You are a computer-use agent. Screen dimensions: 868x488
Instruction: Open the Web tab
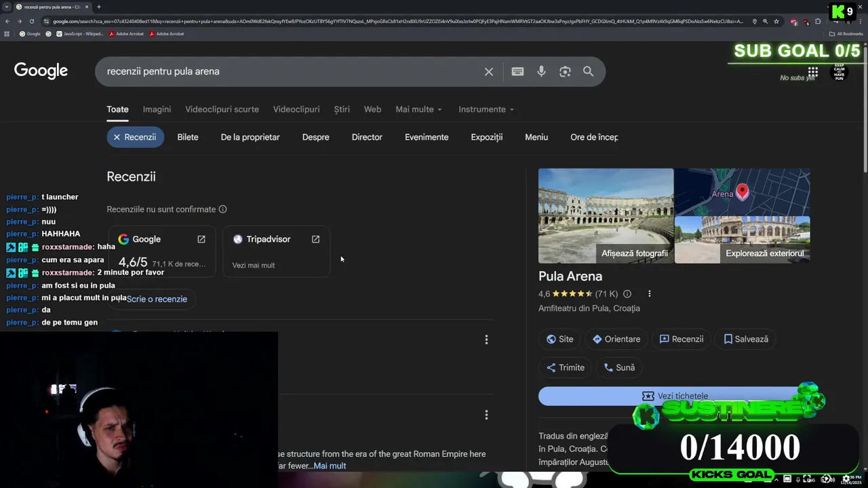[372, 109]
